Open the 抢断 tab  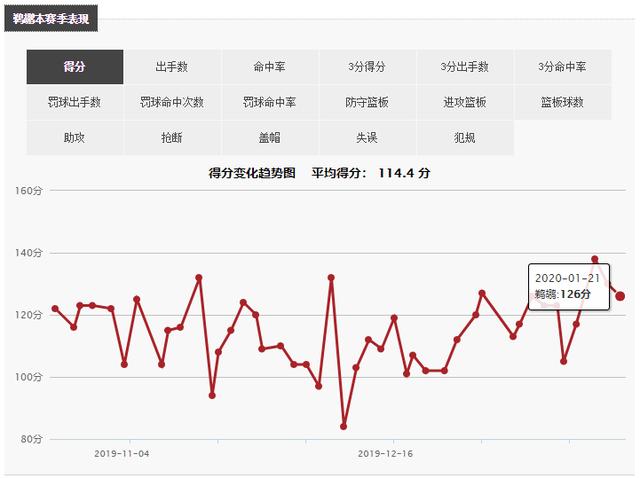coord(172,138)
